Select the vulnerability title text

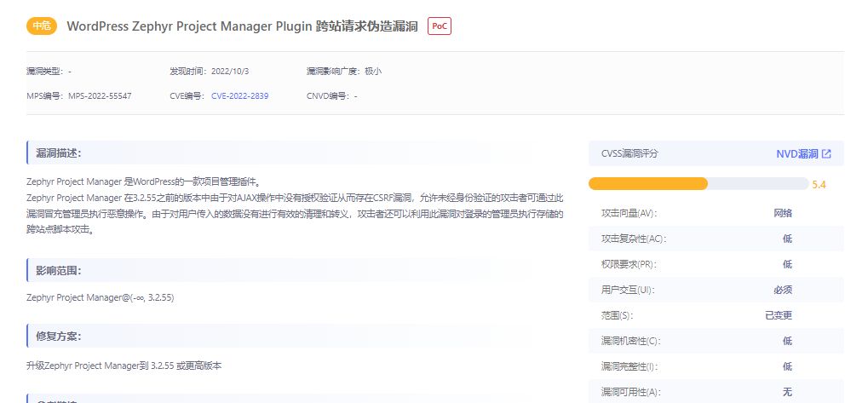point(243,26)
